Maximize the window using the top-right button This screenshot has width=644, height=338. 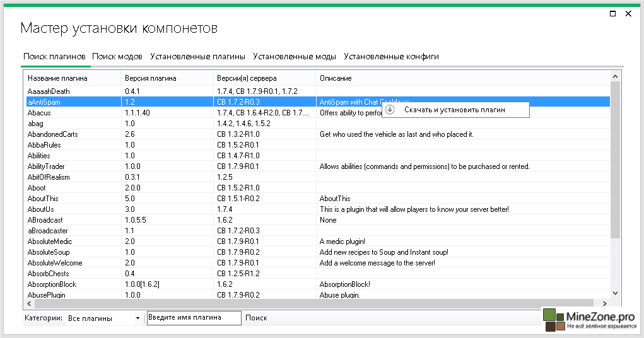point(612,13)
